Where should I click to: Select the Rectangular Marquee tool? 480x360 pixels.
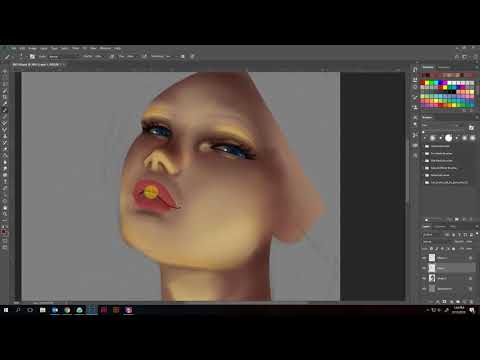pos(5,78)
